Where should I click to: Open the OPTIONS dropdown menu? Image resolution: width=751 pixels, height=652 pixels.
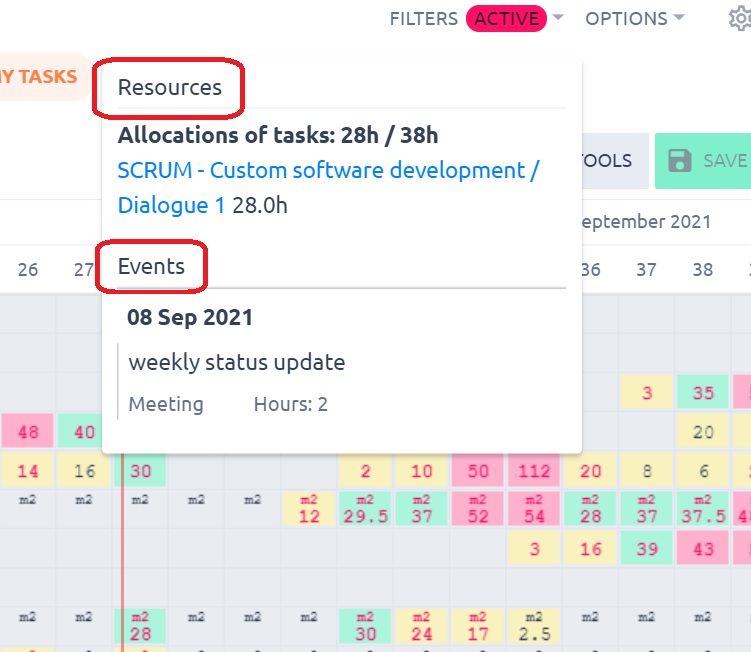point(634,18)
